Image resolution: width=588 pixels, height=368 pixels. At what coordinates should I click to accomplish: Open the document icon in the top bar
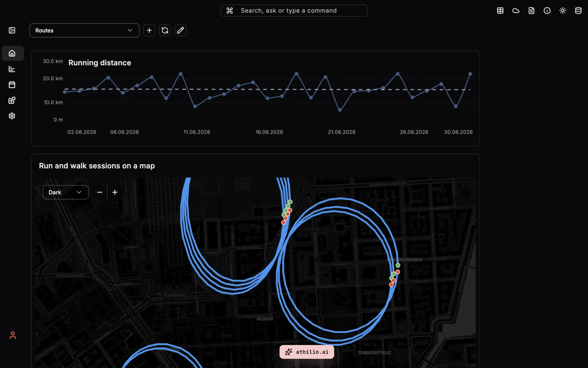tap(531, 11)
